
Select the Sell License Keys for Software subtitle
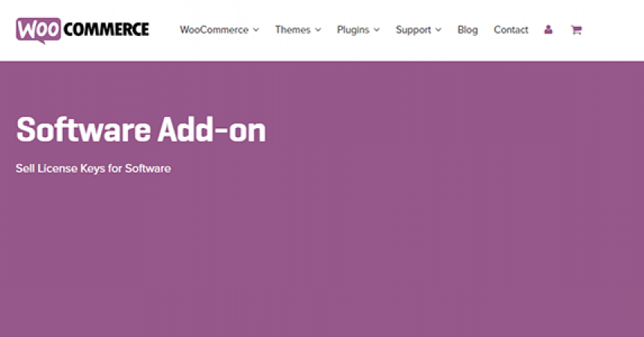[94, 168]
